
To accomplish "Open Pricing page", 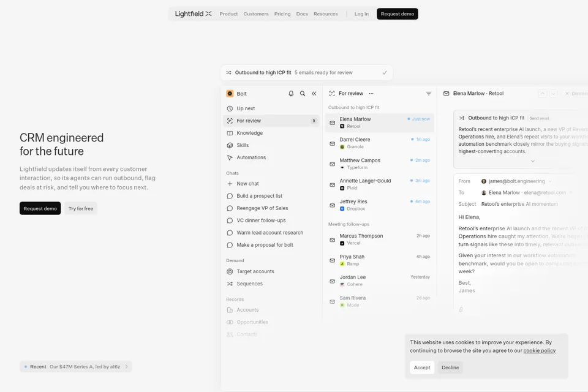I will (282, 14).
